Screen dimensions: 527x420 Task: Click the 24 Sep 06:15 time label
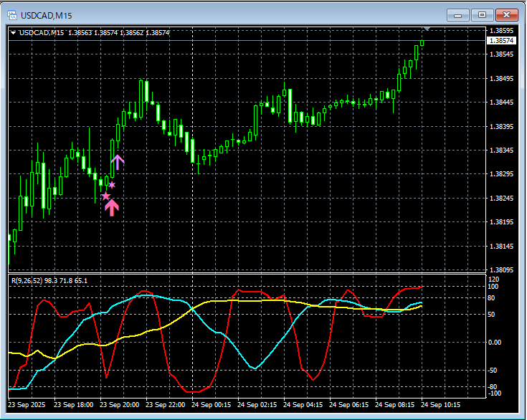coord(349,405)
